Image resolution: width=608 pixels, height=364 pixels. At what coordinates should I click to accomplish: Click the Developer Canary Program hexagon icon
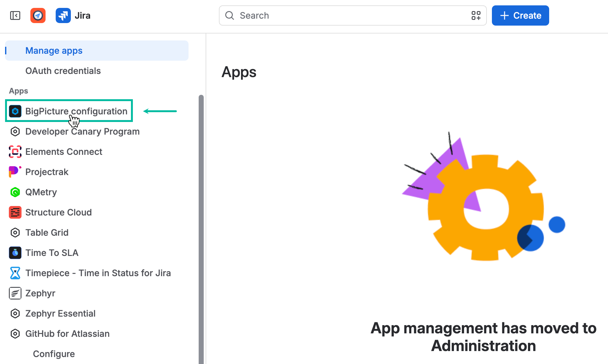click(x=15, y=131)
